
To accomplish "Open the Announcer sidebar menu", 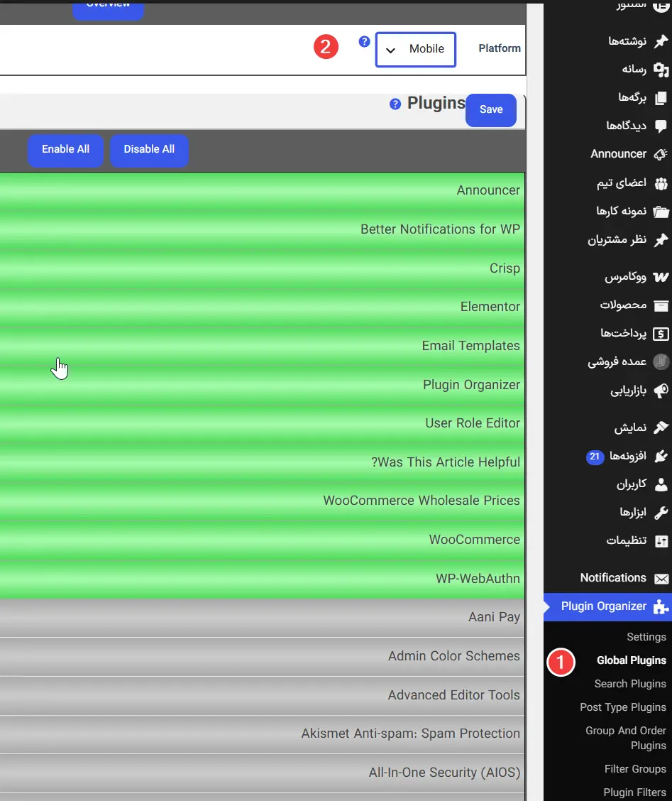I will 607,154.
